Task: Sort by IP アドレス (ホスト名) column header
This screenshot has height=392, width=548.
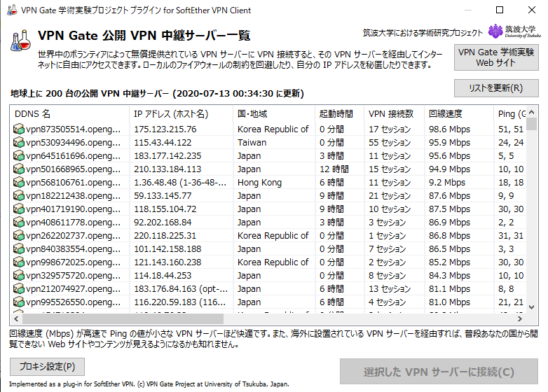Action: pos(181,113)
